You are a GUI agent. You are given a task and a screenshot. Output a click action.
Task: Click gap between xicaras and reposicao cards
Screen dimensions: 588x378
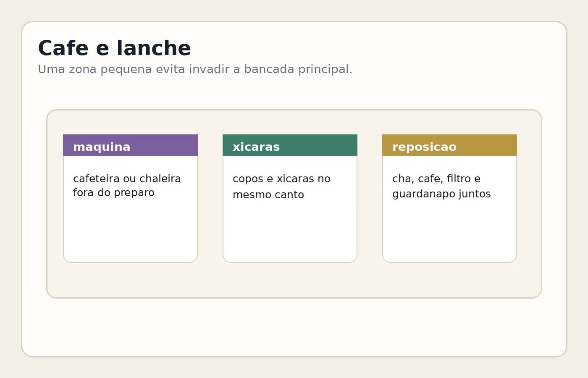370,198
